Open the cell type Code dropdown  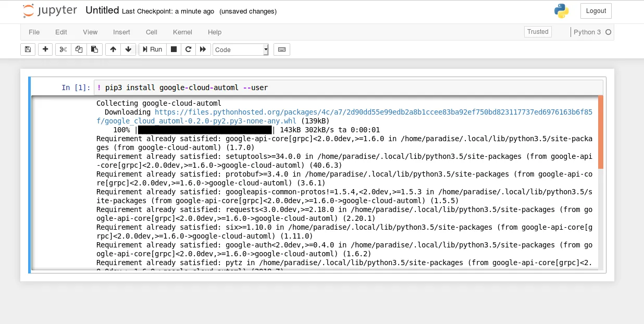coord(241,49)
